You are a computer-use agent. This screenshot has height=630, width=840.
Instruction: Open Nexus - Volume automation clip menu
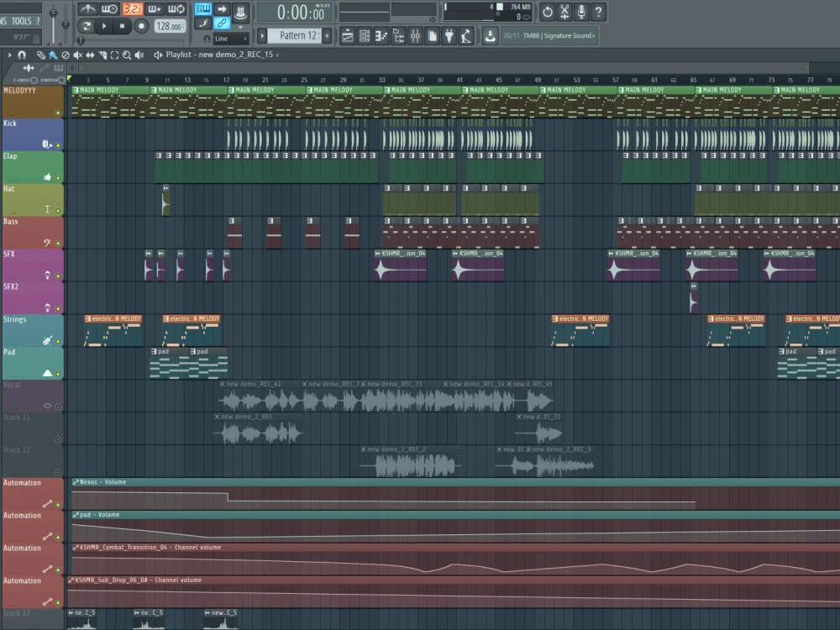tap(76, 482)
